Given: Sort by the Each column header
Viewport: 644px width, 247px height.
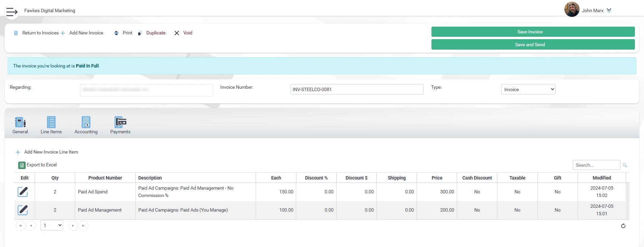Looking at the screenshot, I should 276,178.
